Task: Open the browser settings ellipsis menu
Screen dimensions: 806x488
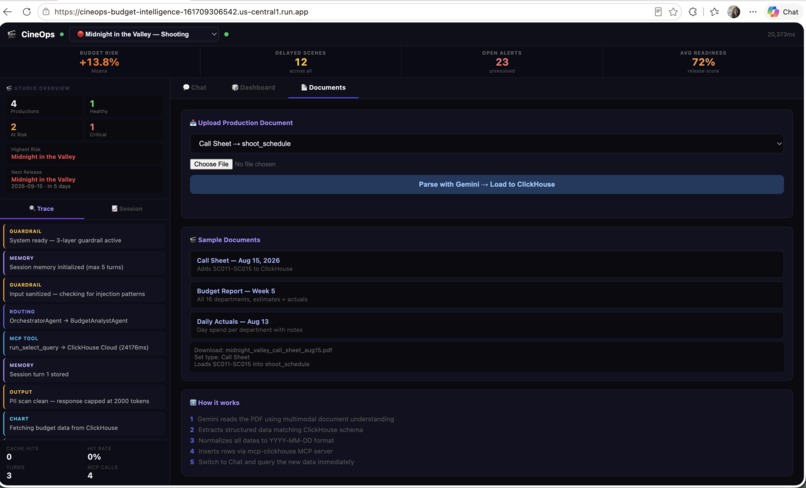Action: coord(753,11)
